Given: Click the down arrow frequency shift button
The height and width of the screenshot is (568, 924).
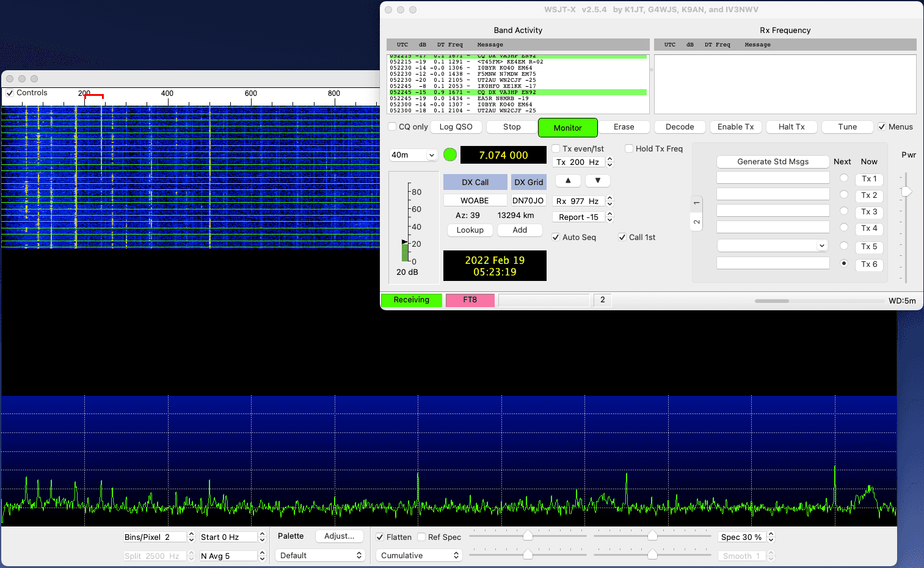Looking at the screenshot, I should tap(598, 181).
